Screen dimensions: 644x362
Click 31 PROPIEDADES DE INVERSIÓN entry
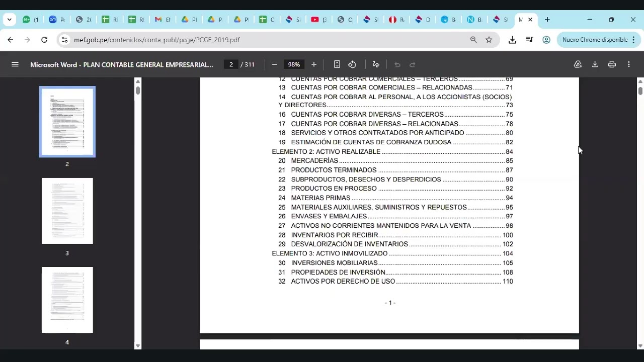395,272
